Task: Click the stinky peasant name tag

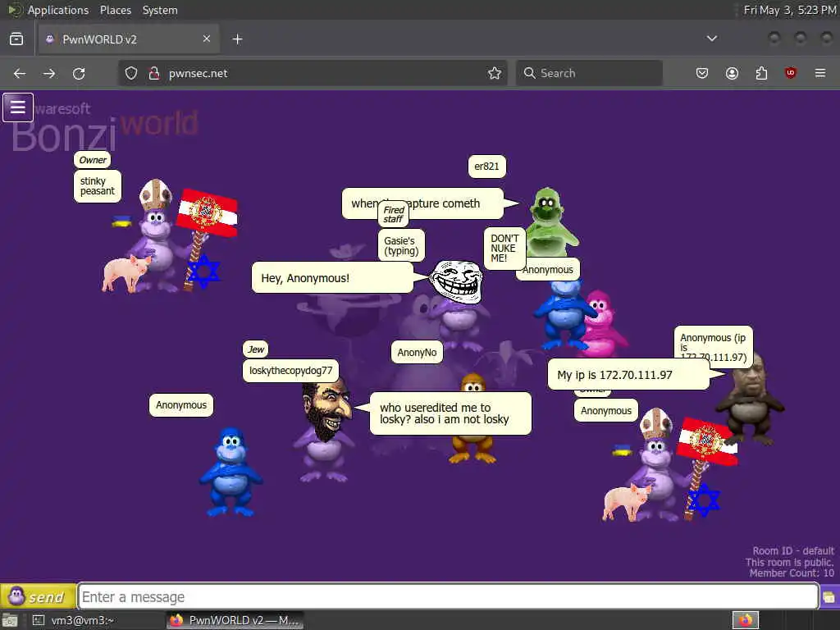Action: click(x=97, y=186)
